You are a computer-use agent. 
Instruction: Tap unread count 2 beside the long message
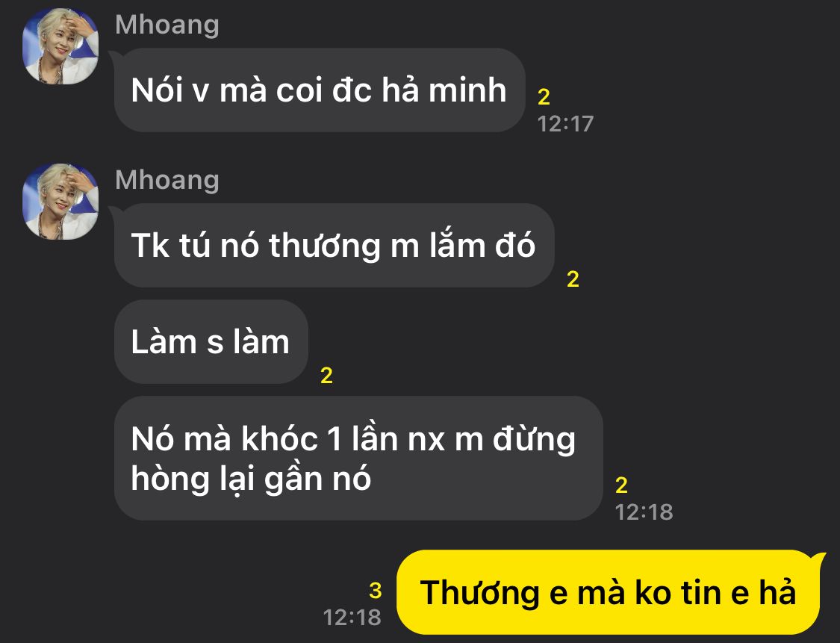621,485
